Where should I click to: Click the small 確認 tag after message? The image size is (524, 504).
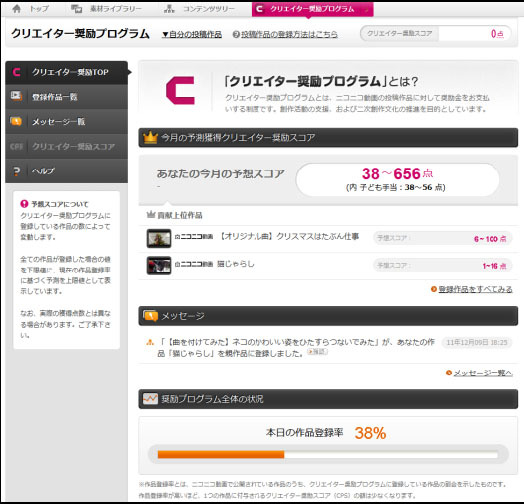(317, 352)
